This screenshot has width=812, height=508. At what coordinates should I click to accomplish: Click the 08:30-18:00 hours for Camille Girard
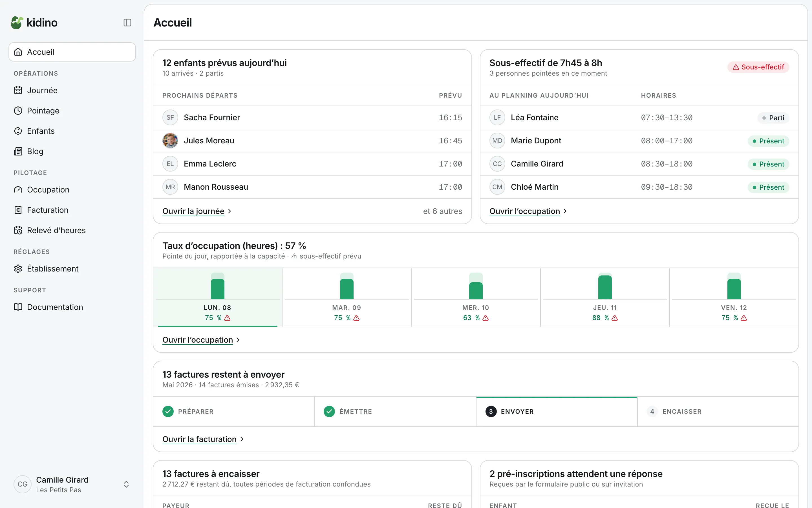[x=667, y=164]
